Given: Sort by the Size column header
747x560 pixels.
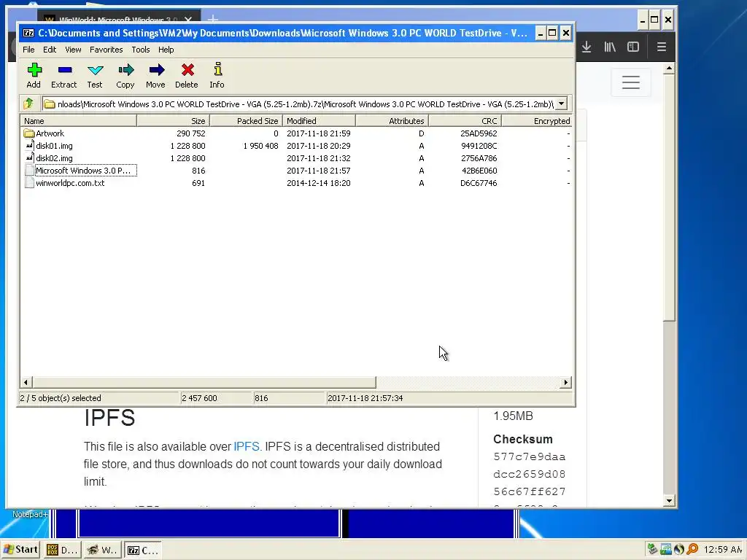Looking at the screenshot, I should click(x=174, y=121).
